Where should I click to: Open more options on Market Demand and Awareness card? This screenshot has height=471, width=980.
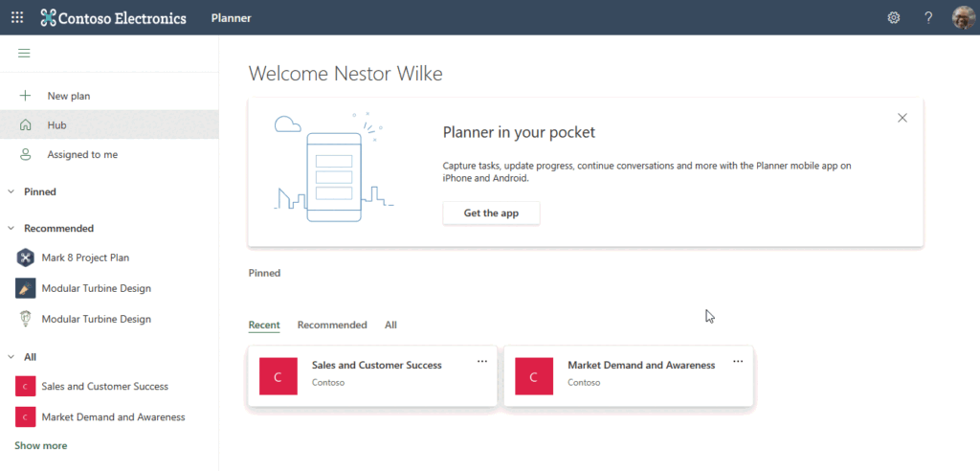click(x=738, y=362)
